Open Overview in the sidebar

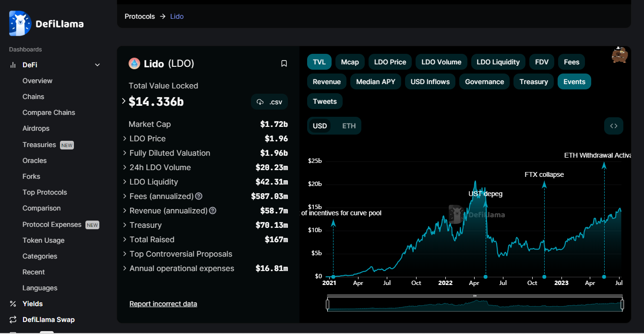37,81
